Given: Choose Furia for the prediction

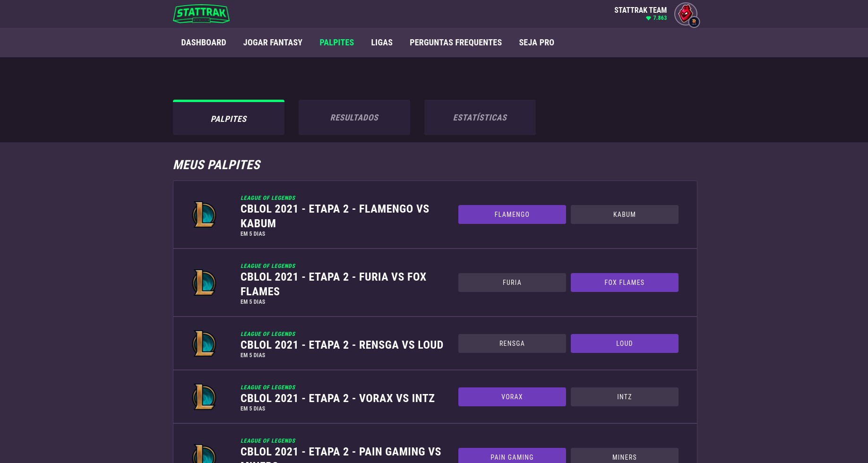Looking at the screenshot, I should (x=512, y=283).
